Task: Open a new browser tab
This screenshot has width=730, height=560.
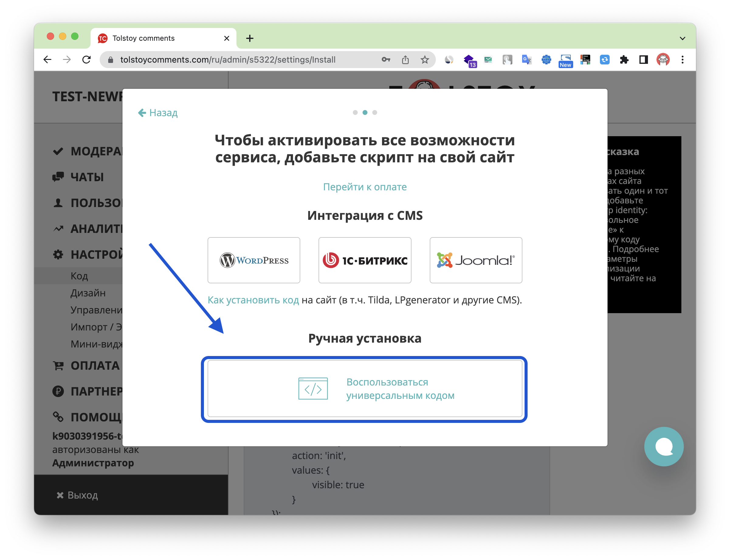Action: [250, 38]
